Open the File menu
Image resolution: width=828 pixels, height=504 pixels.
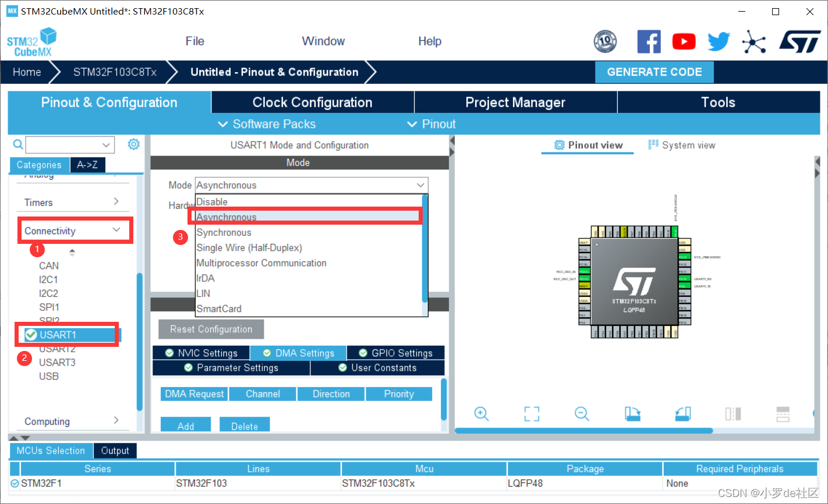click(x=194, y=41)
